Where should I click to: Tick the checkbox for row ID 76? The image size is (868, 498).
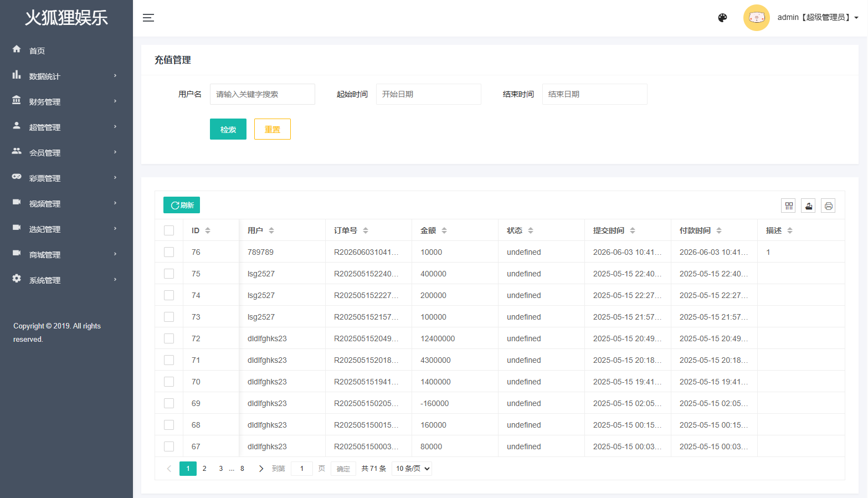pyautogui.click(x=169, y=252)
